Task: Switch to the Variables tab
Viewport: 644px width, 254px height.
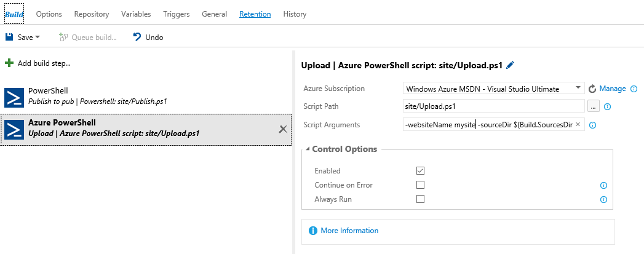Action: pos(136,14)
